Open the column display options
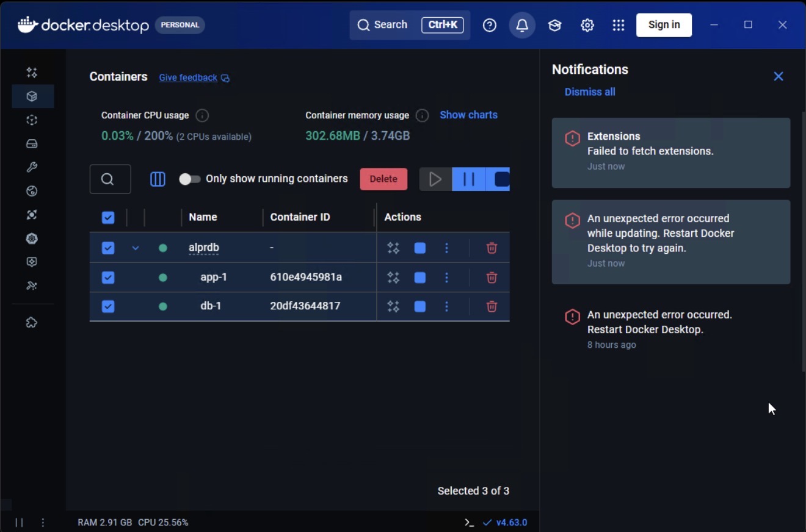Viewport: 806px width, 532px height. (158, 179)
